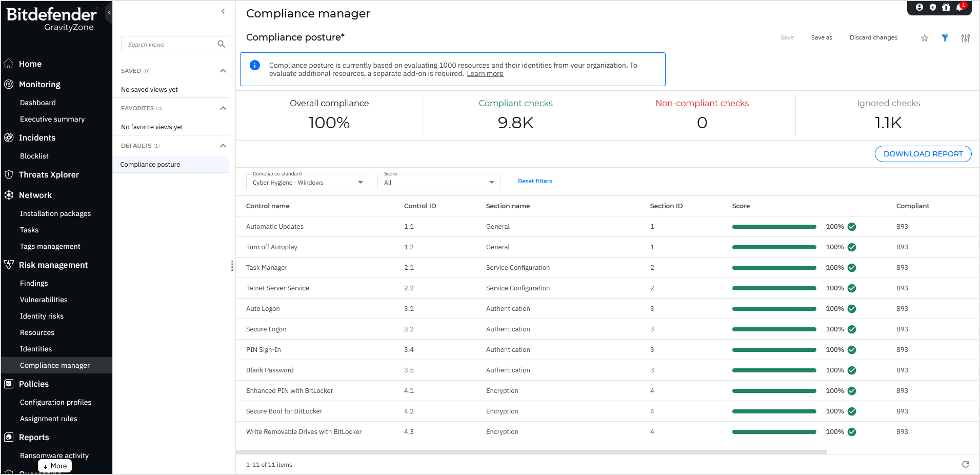This screenshot has width=980, height=475.
Task: Collapse the DEFAULTS section chevron
Action: (x=223, y=146)
